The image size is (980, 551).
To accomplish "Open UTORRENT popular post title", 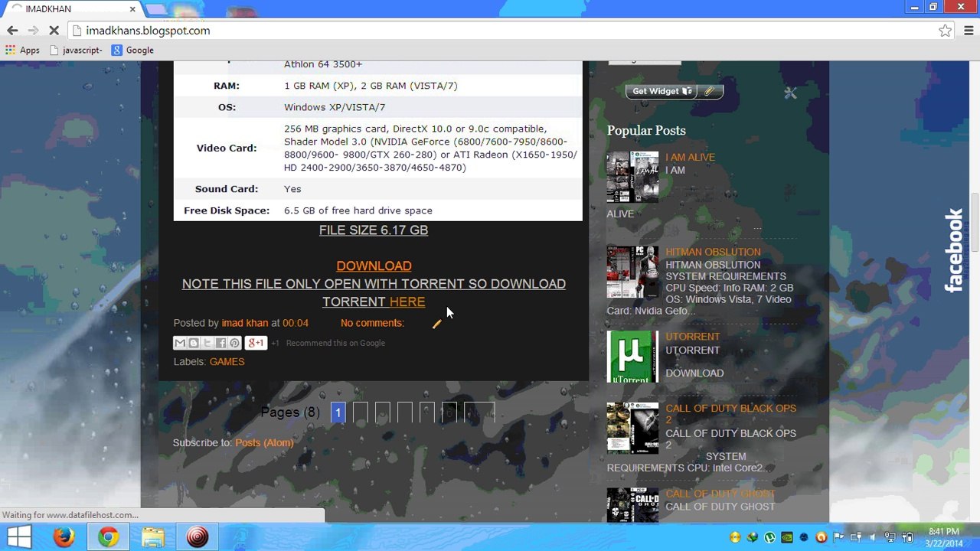I will 693,337.
